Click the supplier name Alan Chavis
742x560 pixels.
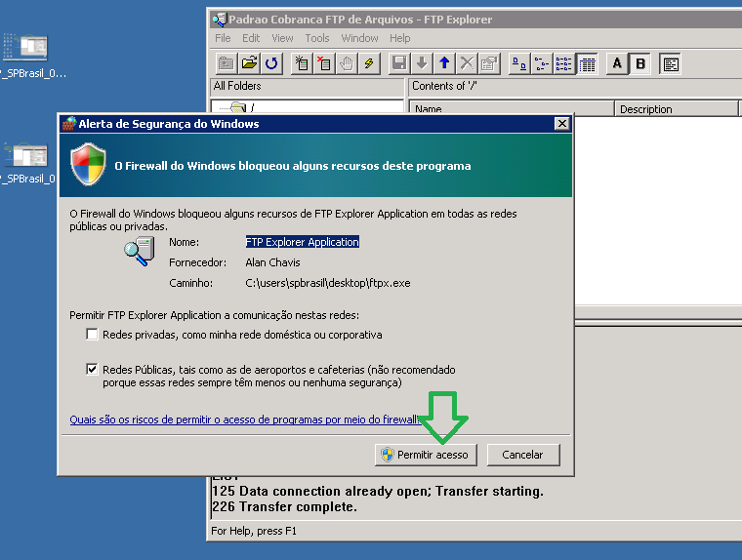[272, 262]
